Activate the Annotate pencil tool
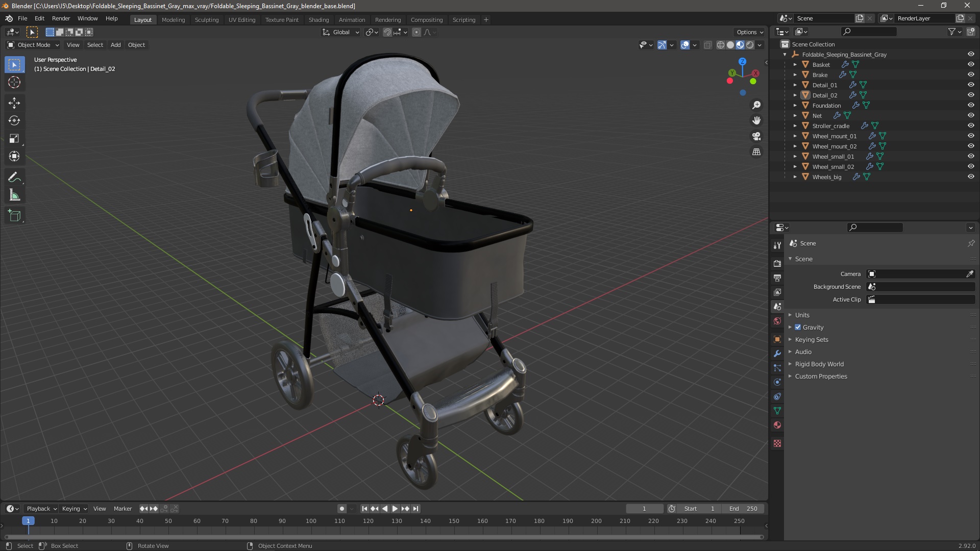The height and width of the screenshot is (551, 980). point(14,177)
